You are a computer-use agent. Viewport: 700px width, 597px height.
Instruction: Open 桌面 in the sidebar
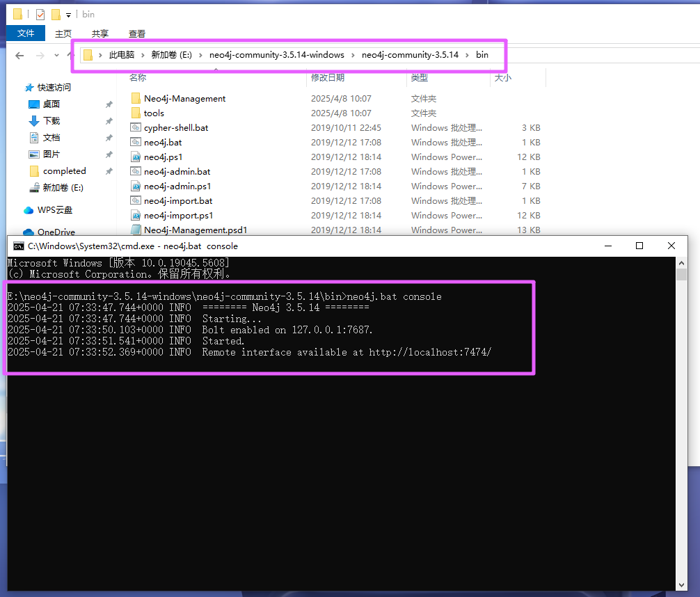tap(51, 104)
